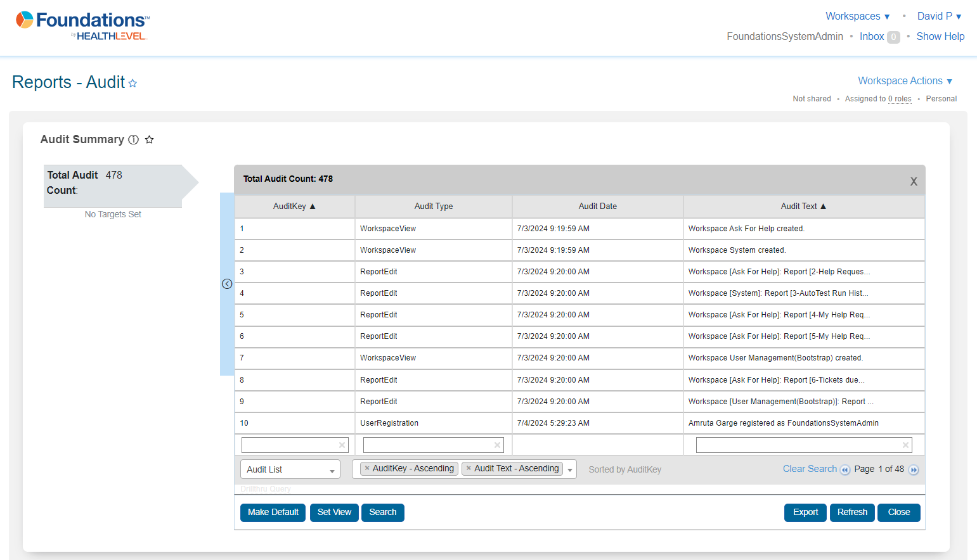The image size is (977, 560).
Task: Toggle sort on the Audit Text column
Action: click(803, 207)
